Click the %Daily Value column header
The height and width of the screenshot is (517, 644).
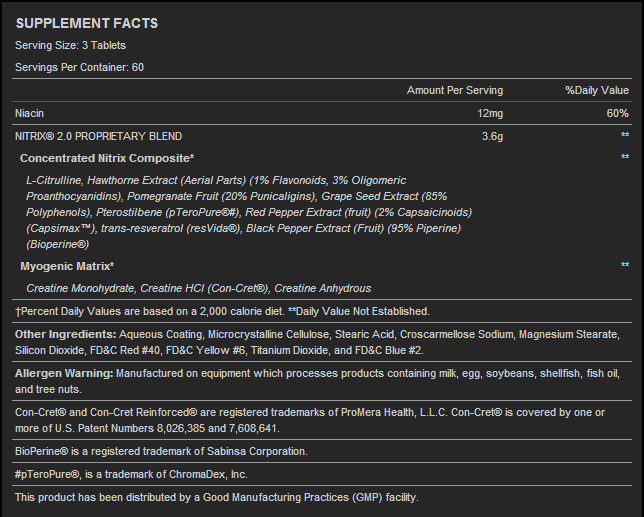pyautogui.click(x=597, y=91)
